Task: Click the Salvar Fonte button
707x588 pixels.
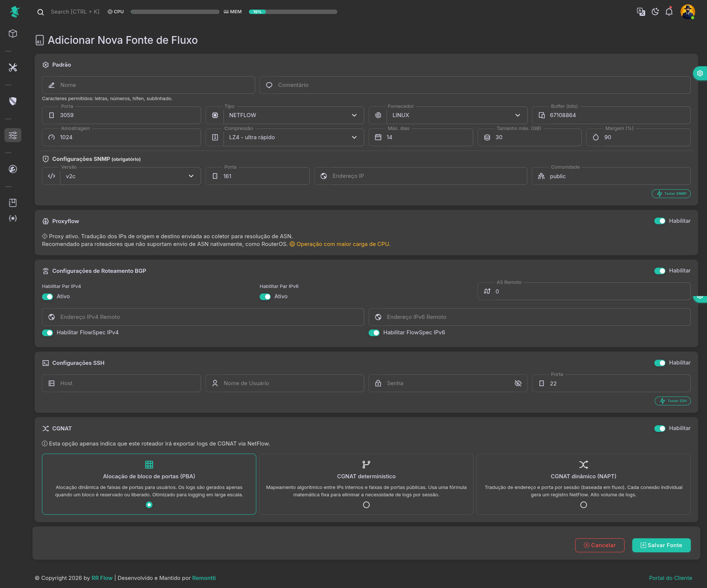Action: pos(661,545)
